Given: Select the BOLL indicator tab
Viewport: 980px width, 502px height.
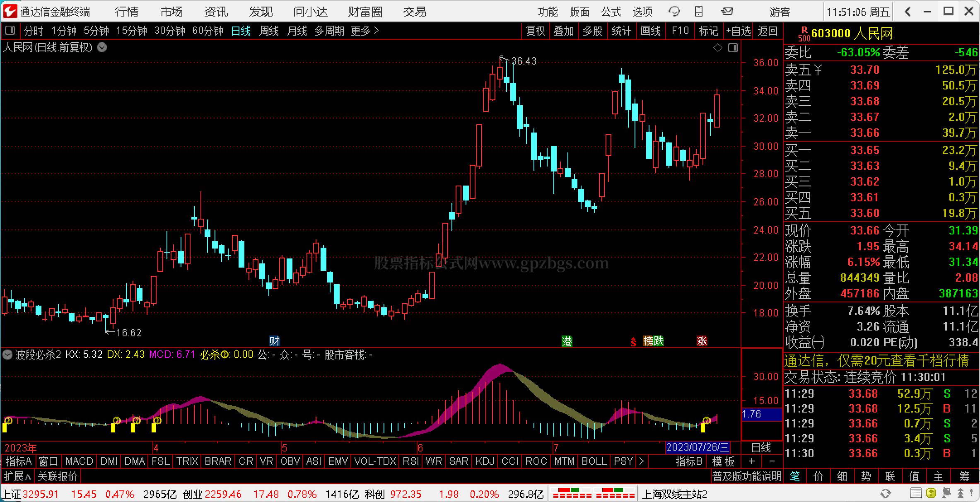Looking at the screenshot, I should 594,461.
